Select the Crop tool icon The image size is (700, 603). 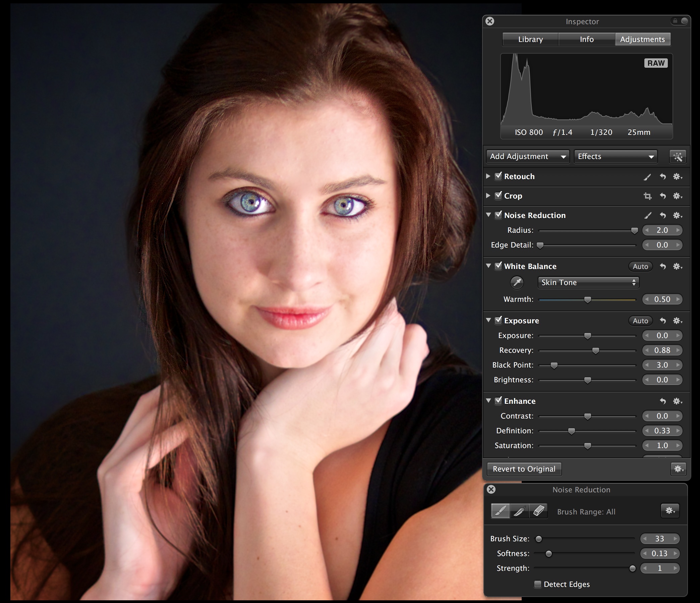pyautogui.click(x=647, y=196)
